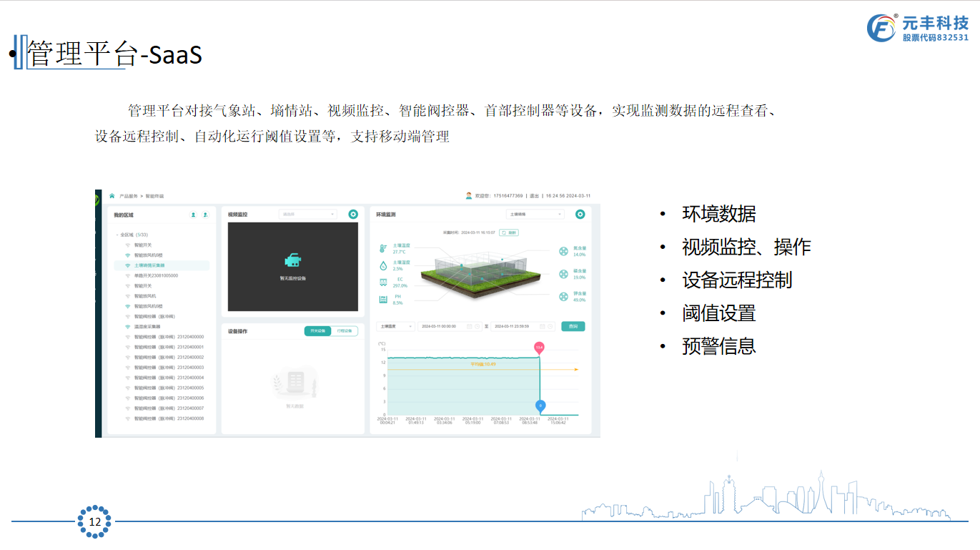Click the camera icon in video panel

pos(292,261)
